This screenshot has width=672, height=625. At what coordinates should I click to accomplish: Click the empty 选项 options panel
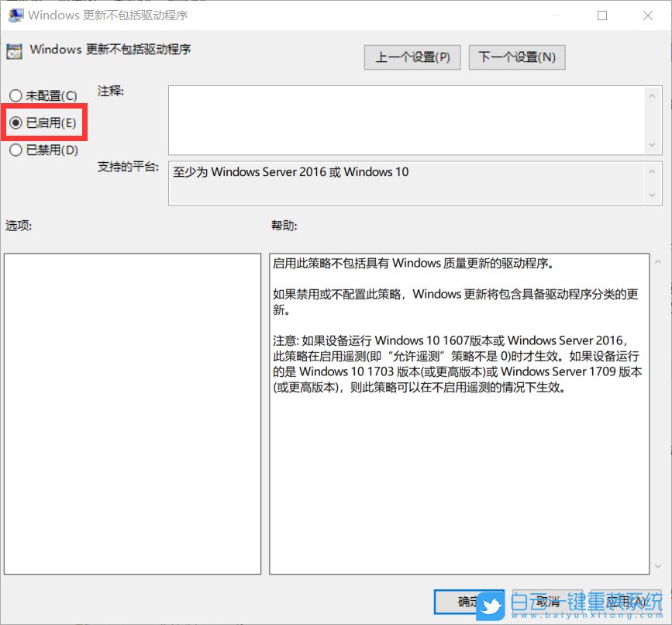[x=132, y=411]
